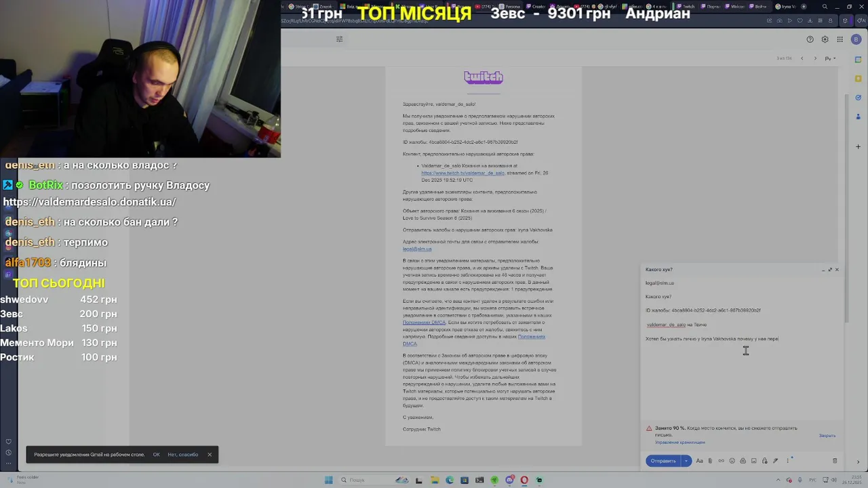
Task: Click the Twitch logo in the email
Action: [x=484, y=77]
